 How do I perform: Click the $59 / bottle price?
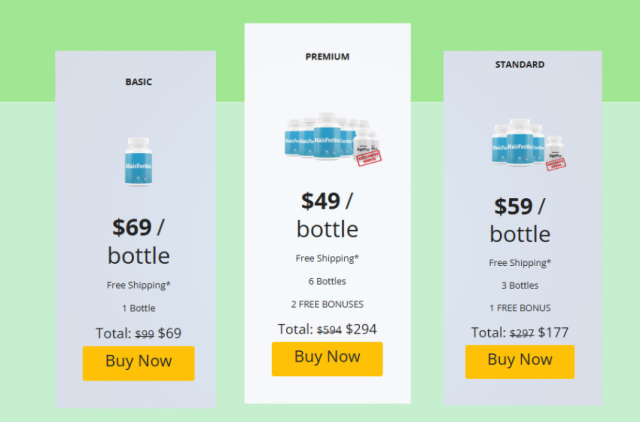520,220
